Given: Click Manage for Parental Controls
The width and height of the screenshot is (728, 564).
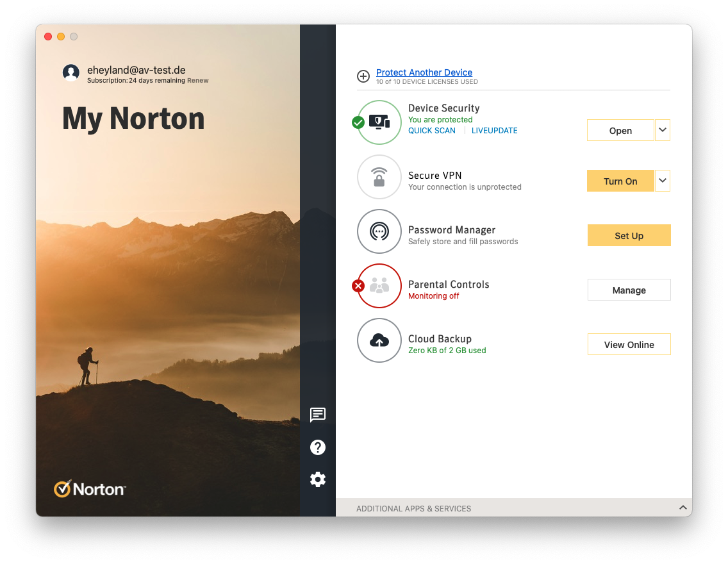Looking at the screenshot, I should tap(629, 290).
